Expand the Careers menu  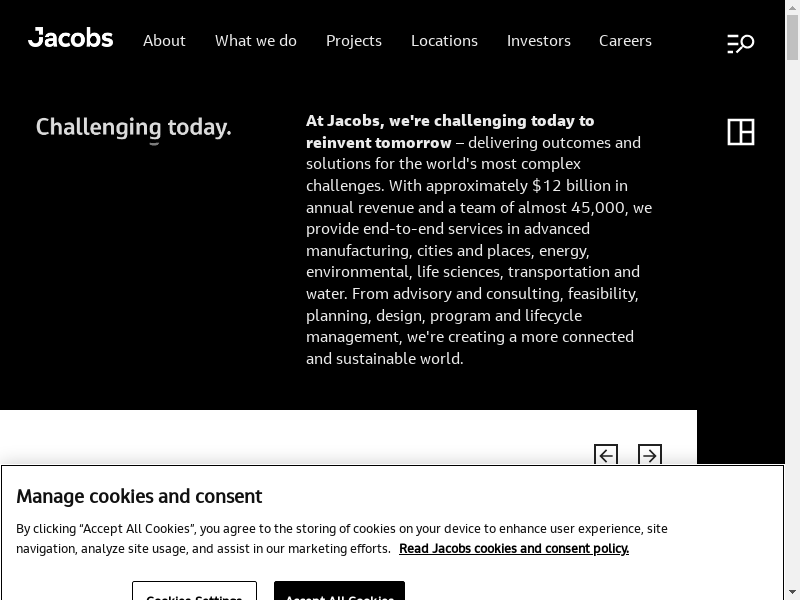click(x=625, y=41)
